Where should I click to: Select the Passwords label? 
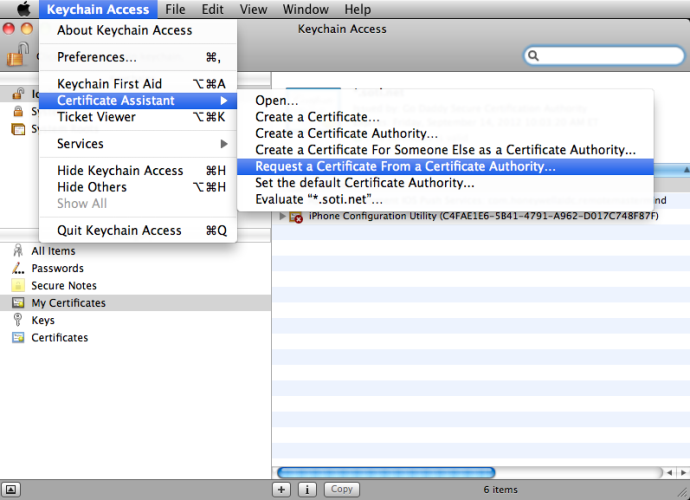point(57,268)
